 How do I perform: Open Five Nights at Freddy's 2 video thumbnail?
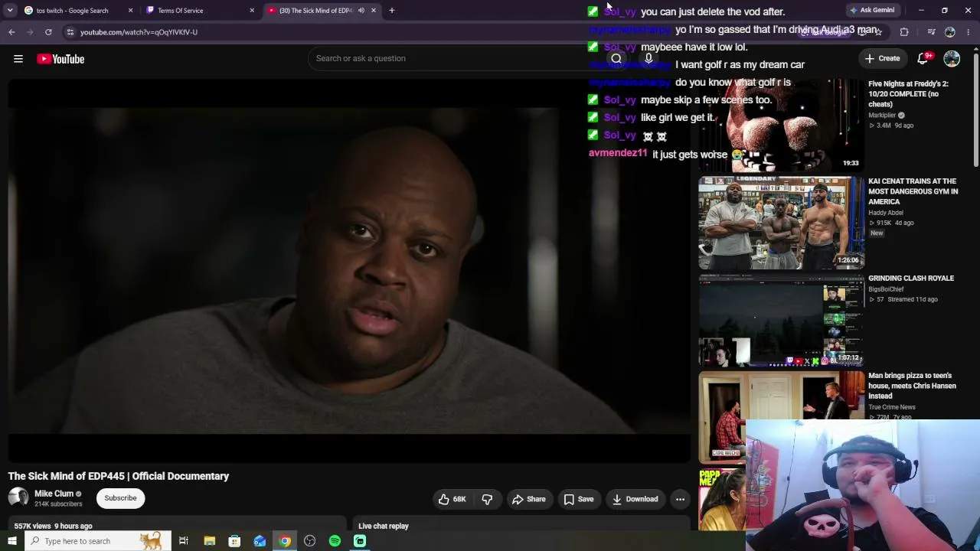tap(781, 124)
